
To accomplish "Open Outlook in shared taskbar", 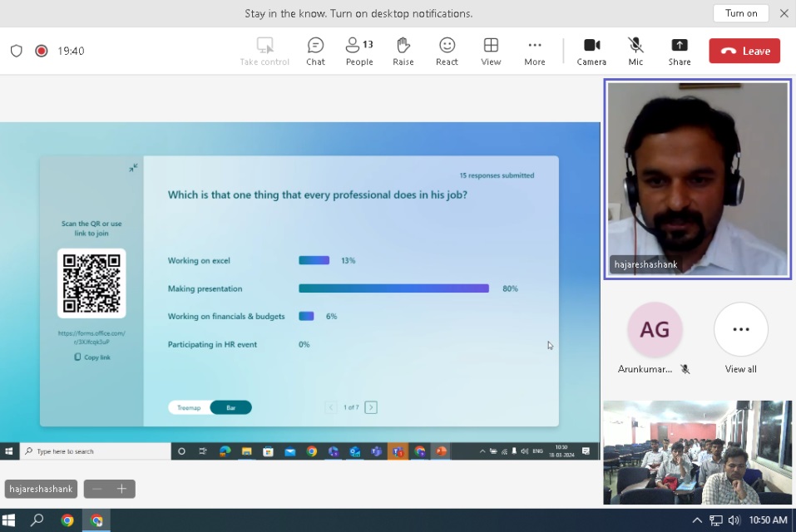I will (355, 451).
